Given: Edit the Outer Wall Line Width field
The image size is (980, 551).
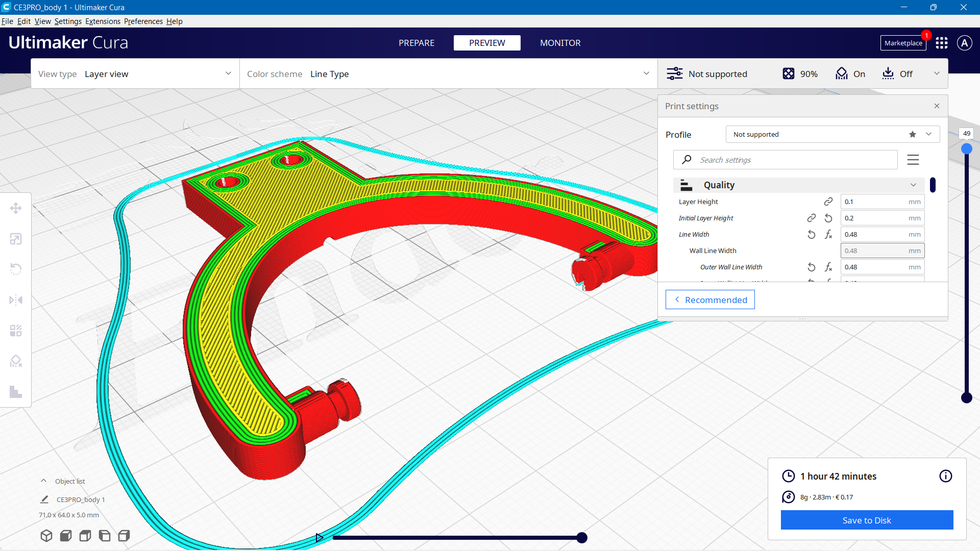Looking at the screenshot, I should click(883, 267).
